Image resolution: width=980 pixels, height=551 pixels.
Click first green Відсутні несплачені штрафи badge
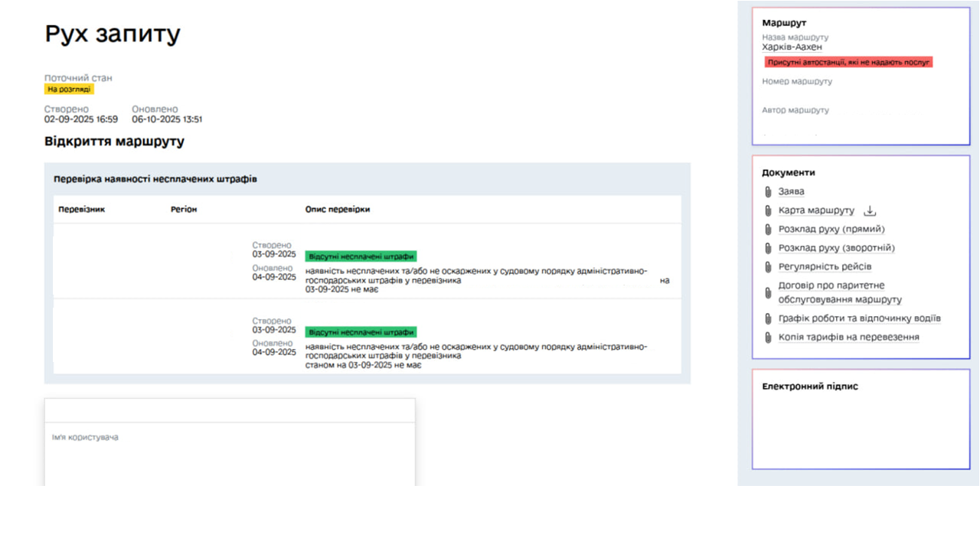pyautogui.click(x=361, y=256)
